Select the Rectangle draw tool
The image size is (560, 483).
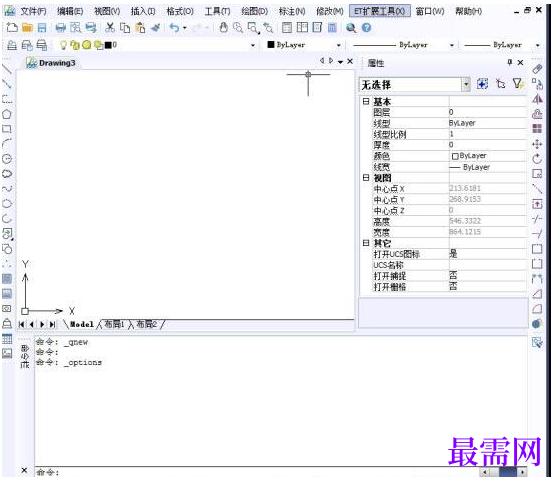[x=7, y=129]
